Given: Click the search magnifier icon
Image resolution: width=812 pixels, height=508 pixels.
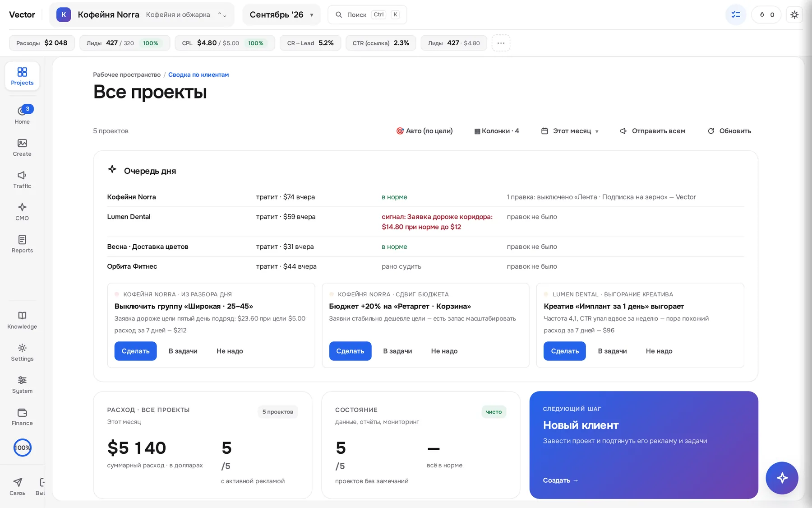Looking at the screenshot, I should 339,14.
